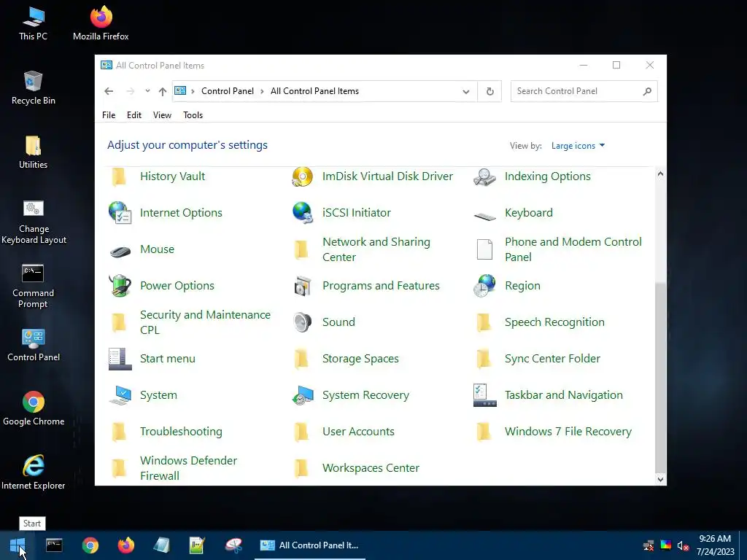Expand the chevron after Control Panel breadcrumb
Image resolution: width=747 pixels, height=560 pixels.
(x=262, y=91)
